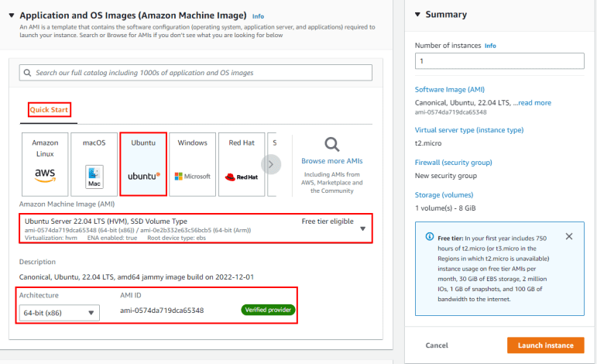This screenshot has height=364, width=597.
Task: Pick the Windows Microsoft image tile
Action: [x=193, y=164]
